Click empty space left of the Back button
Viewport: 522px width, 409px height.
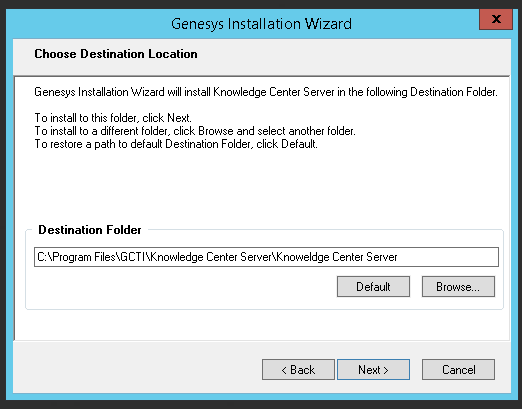(137, 369)
